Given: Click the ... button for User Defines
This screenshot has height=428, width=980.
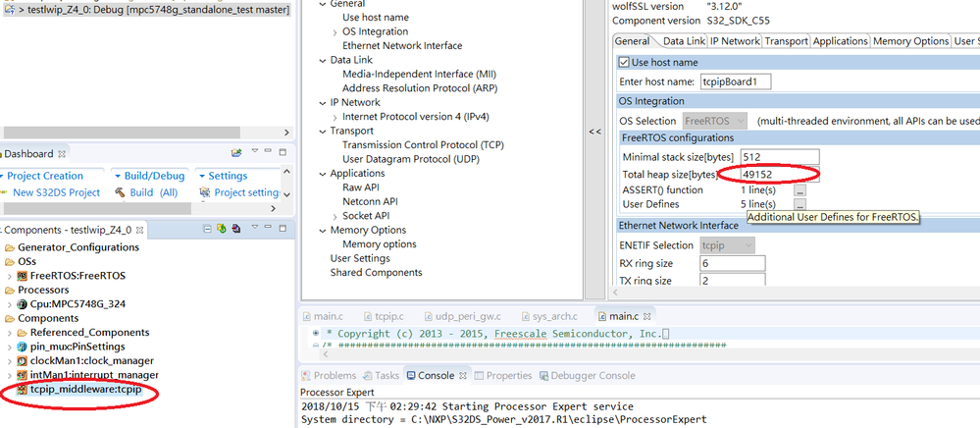Looking at the screenshot, I should (x=800, y=204).
